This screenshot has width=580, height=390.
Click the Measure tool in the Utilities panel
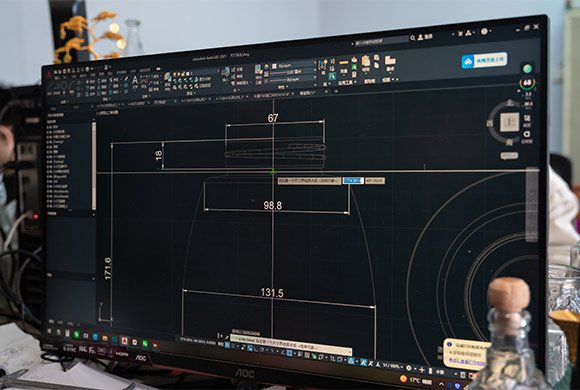(x=343, y=62)
